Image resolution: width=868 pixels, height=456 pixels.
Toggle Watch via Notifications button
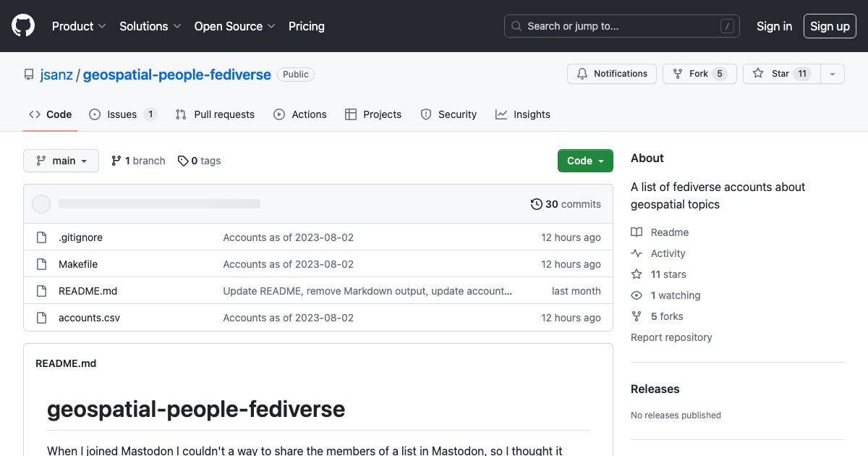[x=611, y=73]
